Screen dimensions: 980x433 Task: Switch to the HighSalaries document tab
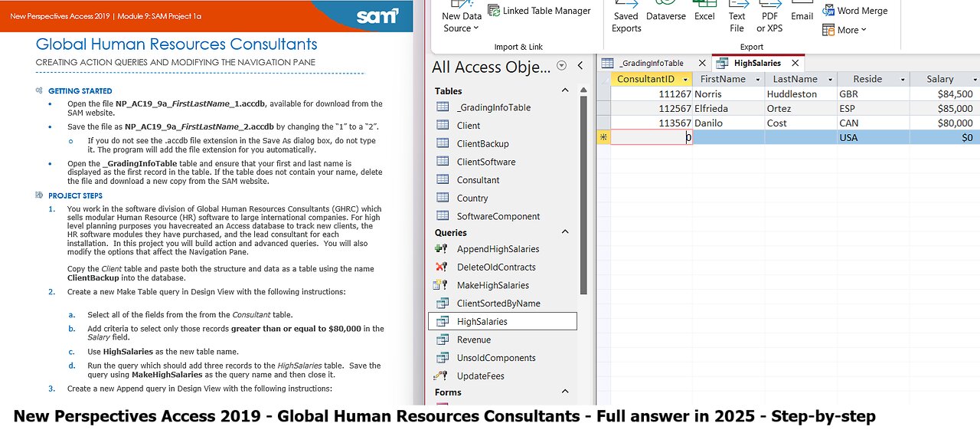click(757, 64)
